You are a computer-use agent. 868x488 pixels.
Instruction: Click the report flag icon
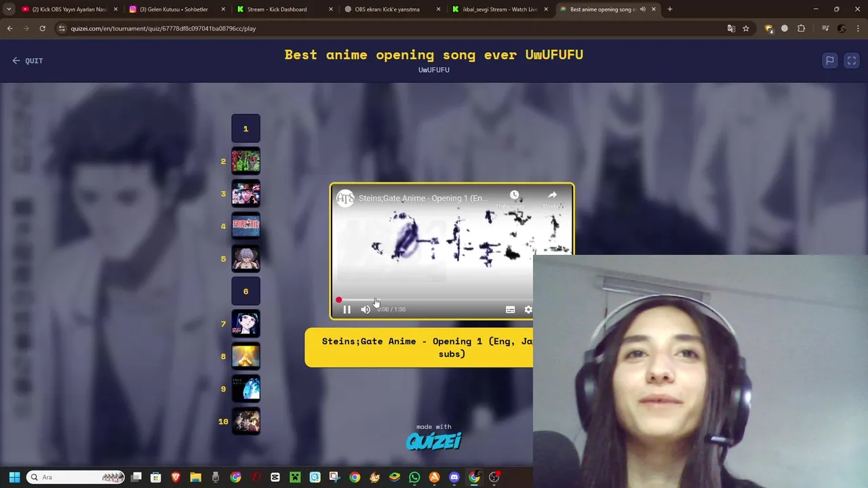(829, 60)
